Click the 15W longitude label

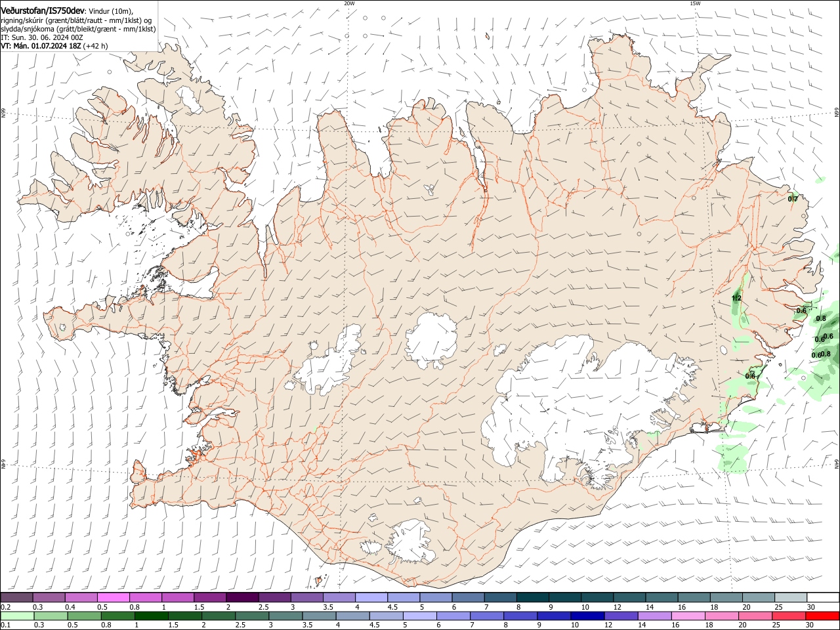[694, 3]
